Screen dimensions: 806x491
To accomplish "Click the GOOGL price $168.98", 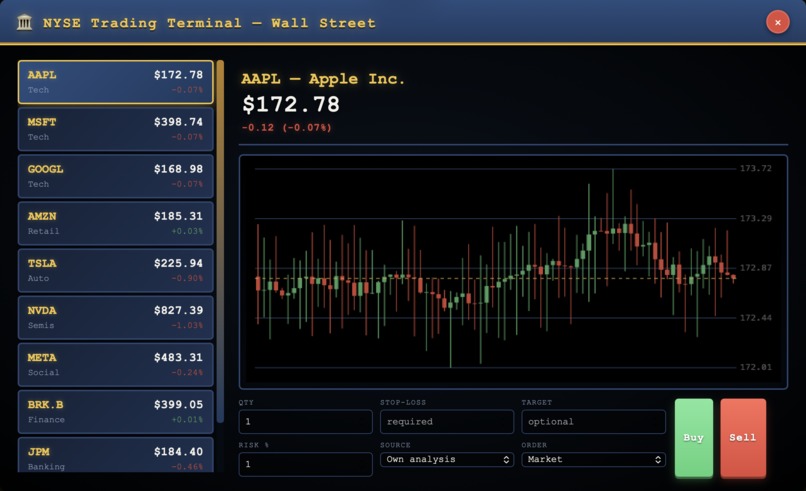I will [178, 169].
